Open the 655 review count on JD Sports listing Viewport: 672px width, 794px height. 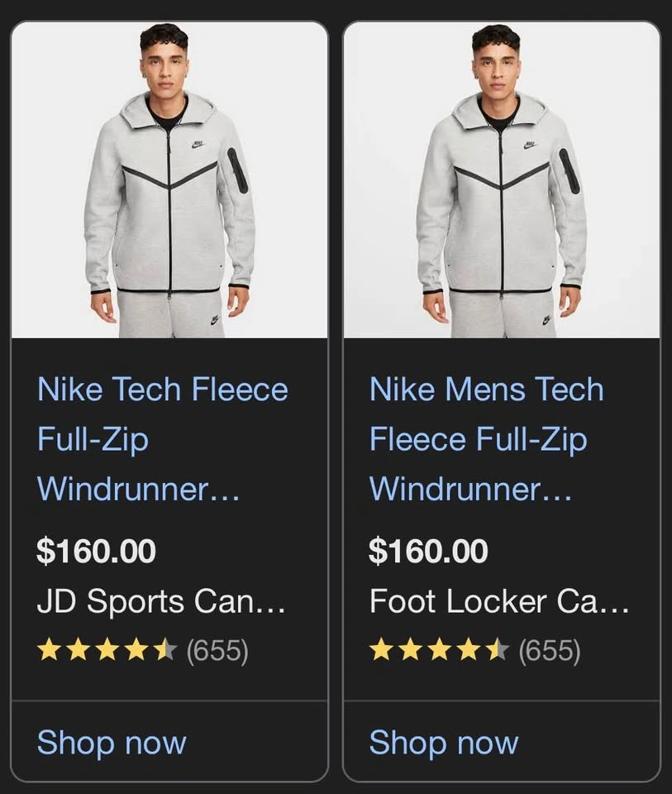tap(217, 651)
